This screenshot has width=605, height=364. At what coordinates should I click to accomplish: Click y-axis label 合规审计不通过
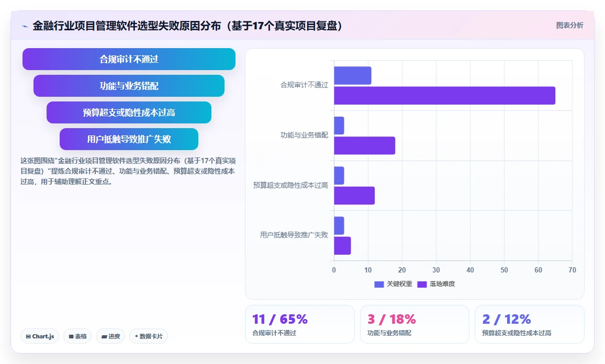pos(304,85)
